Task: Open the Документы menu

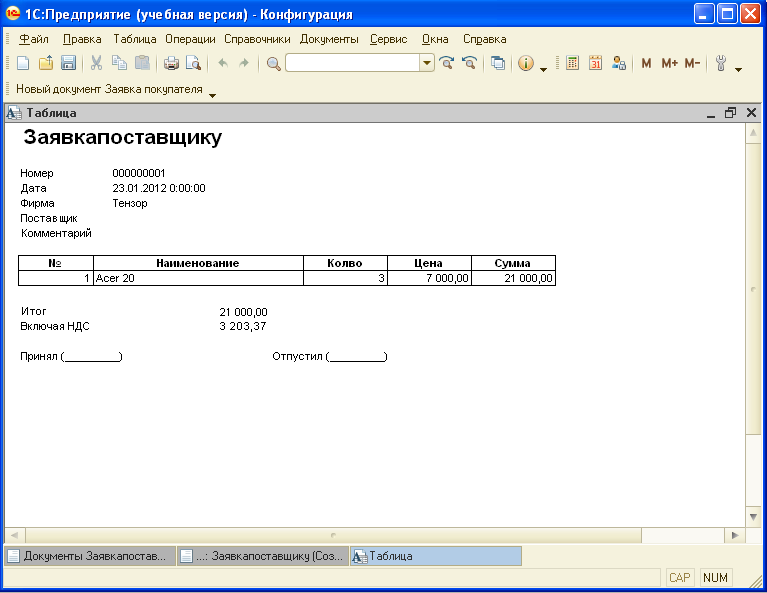Action: [x=329, y=39]
